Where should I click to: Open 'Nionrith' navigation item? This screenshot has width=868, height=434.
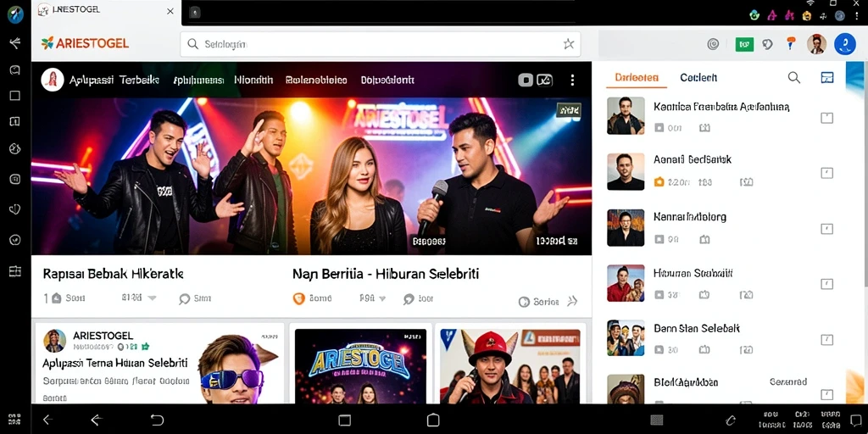tap(253, 81)
